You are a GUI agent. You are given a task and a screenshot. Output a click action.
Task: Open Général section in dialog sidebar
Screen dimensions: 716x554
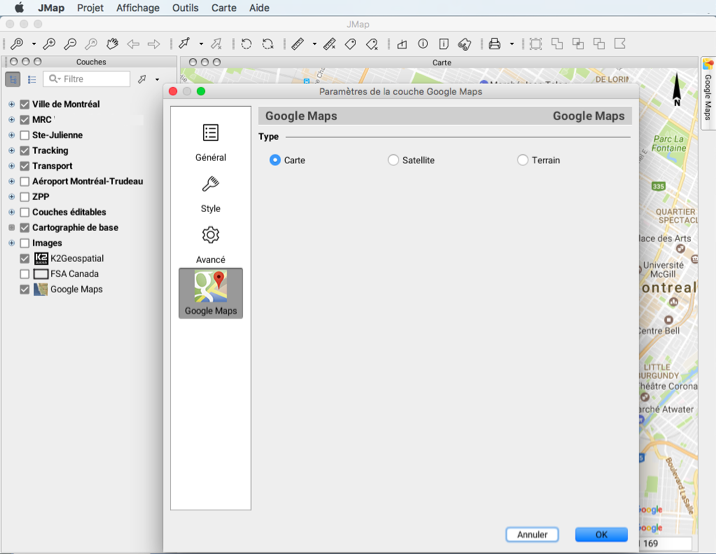tap(211, 143)
